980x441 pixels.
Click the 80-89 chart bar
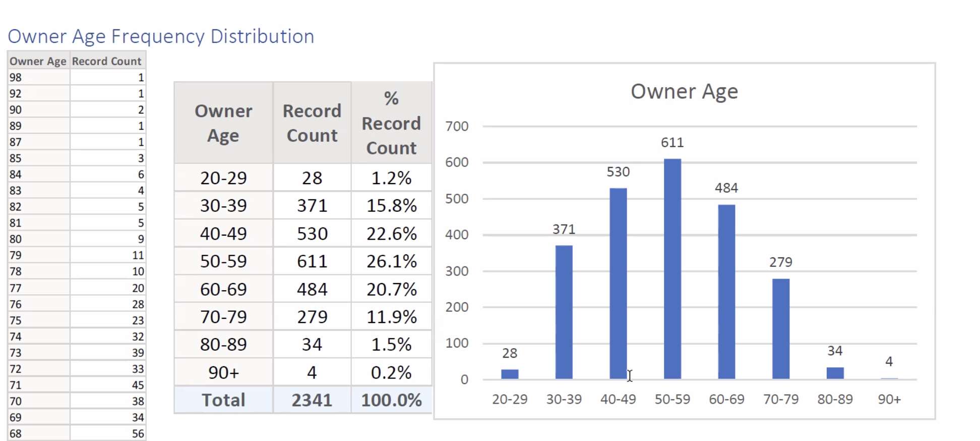click(835, 373)
